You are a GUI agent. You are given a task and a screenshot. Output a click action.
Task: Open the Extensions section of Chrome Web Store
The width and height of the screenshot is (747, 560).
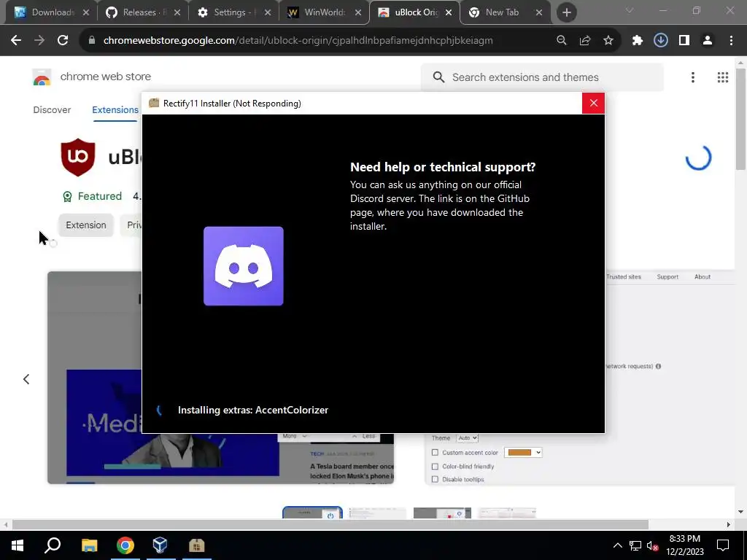(x=115, y=110)
